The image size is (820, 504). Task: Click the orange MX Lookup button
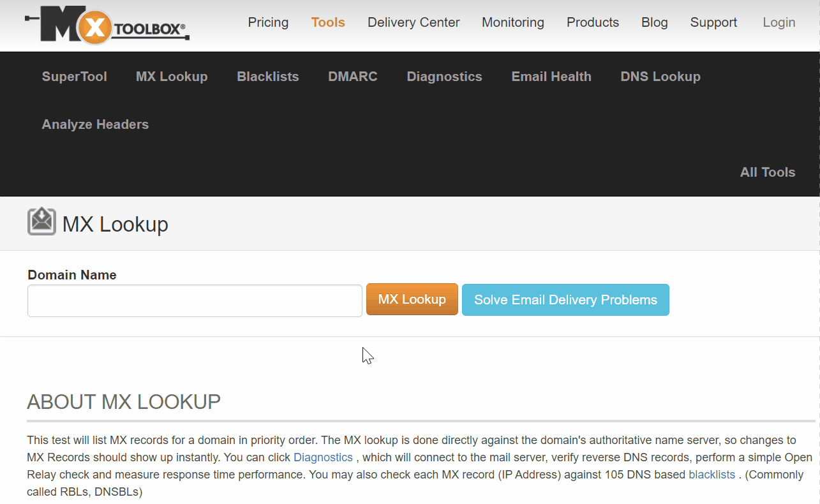[x=412, y=299]
